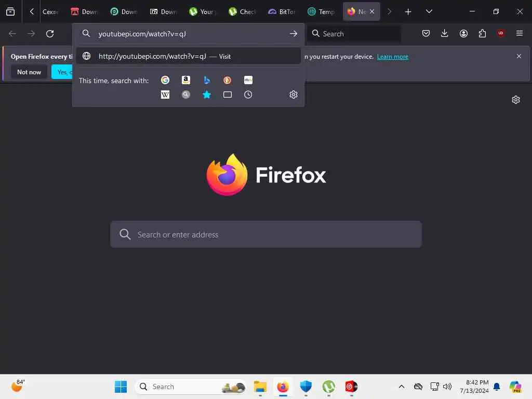Viewport: 532px width, 399px height.
Task: Open the clock showing 8:42 PM
Action: point(474,387)
